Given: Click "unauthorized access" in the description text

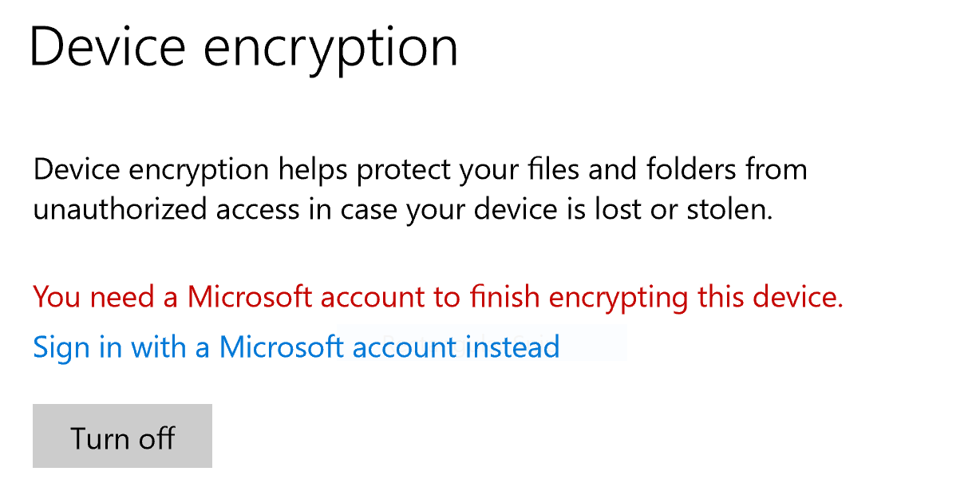Looking at the screenshot, I should pos(168,210).
